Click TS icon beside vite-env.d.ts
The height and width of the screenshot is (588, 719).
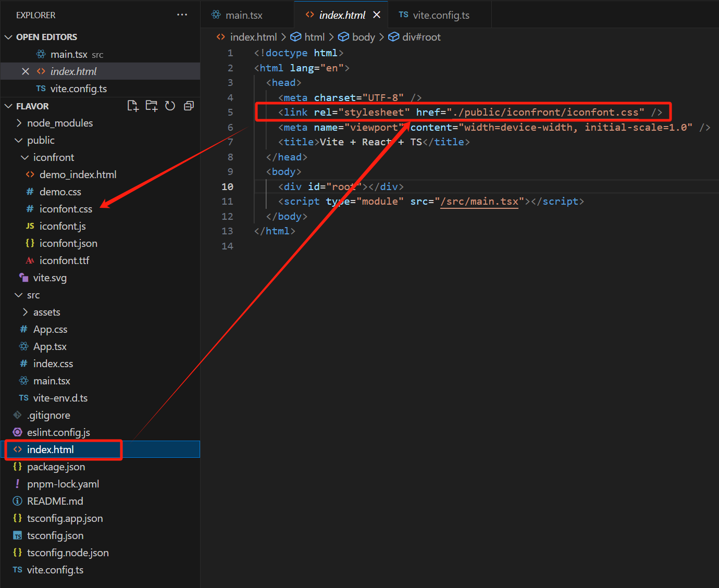point(23,398)
